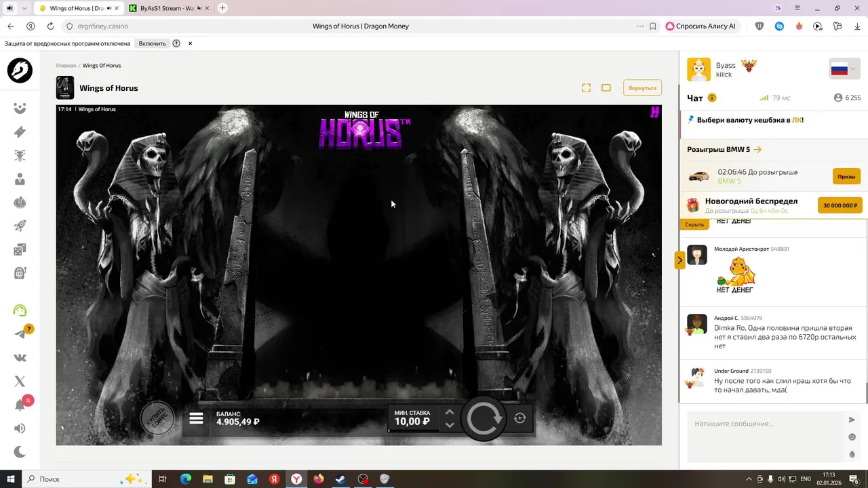The image size is (868, 488).
Task: Spin the reels with the big round button
Action: 484,418
